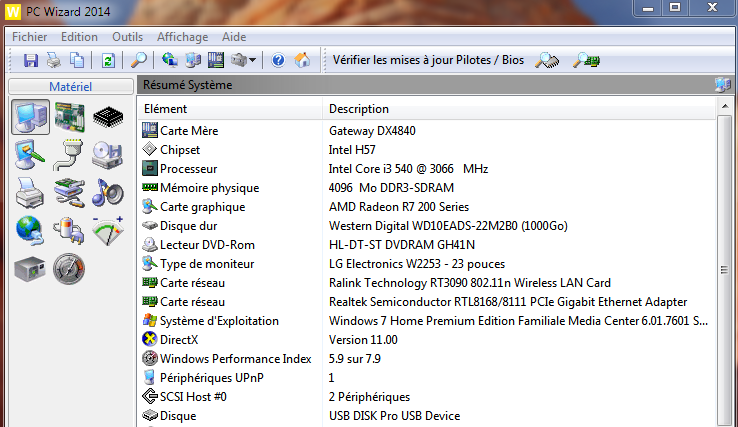Select the Processeur row
Viewport: 738px width, 427px height.
tap(427, 169)
